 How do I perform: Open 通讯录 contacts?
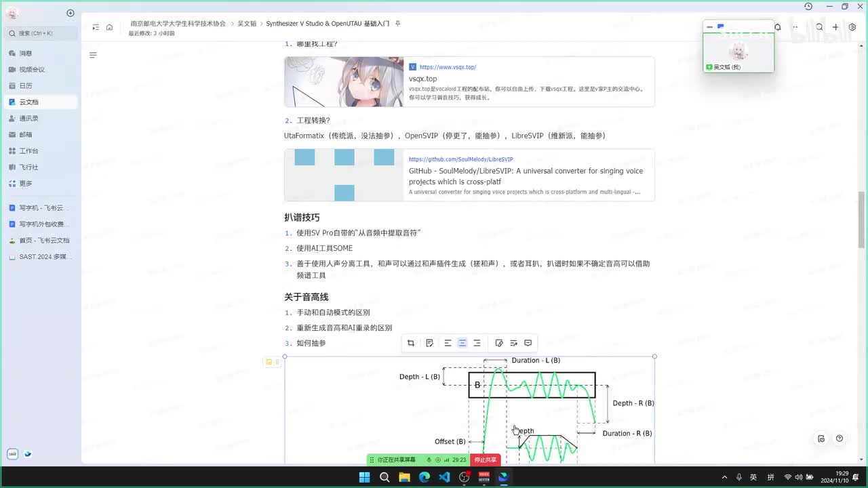coord(39,119)
